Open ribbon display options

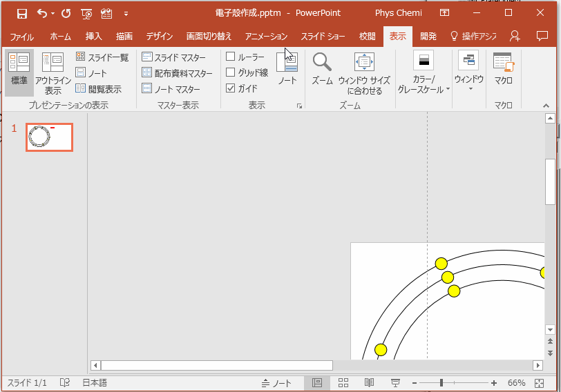pyautogui.click(x=444, y=13)
